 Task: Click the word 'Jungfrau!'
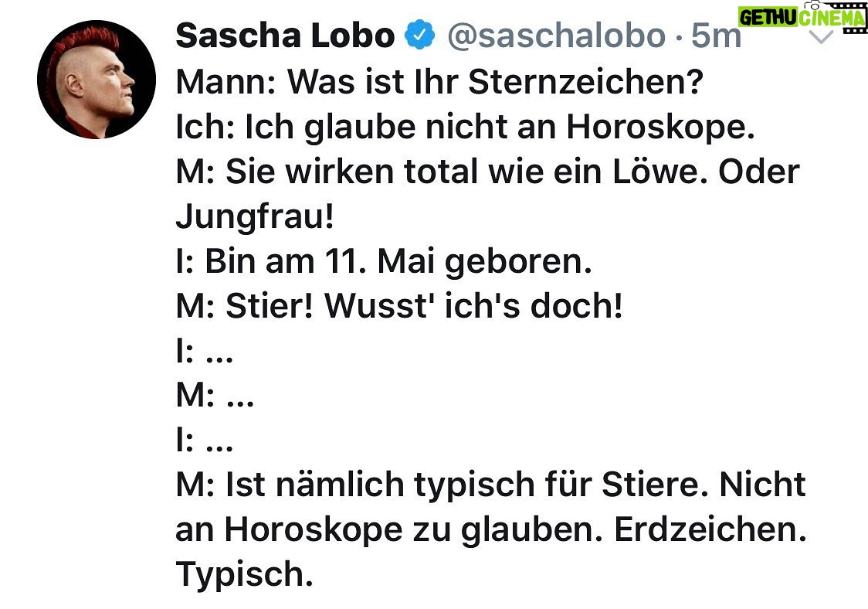[255, 216]
